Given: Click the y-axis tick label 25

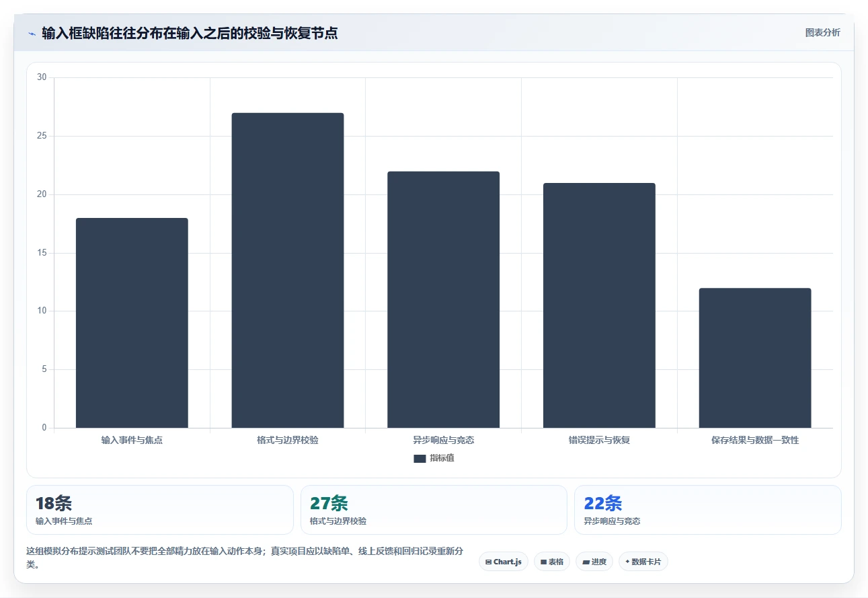Looking at the screenshot, I should point(42,136).
